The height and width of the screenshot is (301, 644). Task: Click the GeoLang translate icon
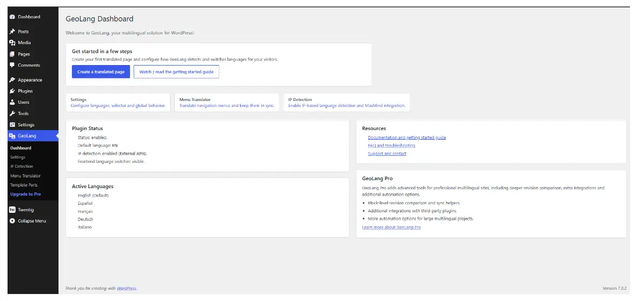[x=12, y=136]
